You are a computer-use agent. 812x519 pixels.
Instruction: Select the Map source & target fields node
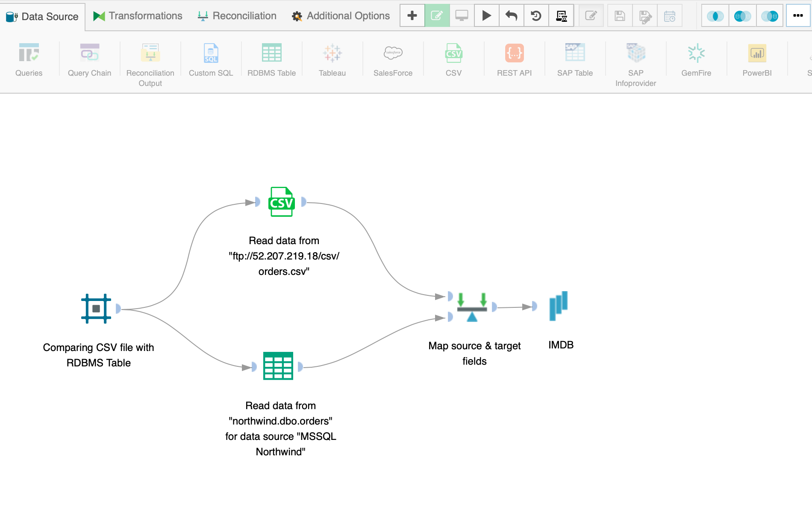pyautogui.click(x=472, y=307)
